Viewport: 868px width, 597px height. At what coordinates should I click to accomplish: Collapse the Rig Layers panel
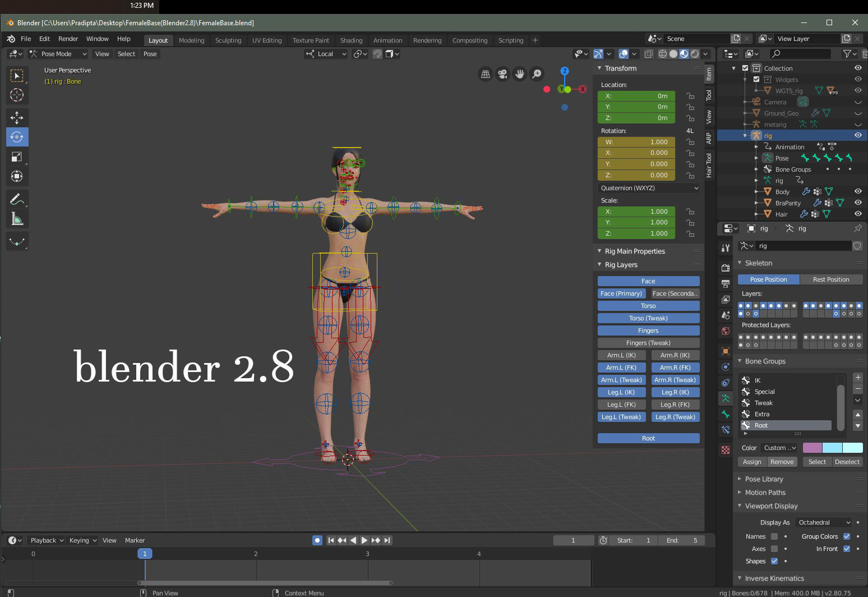[621, 265]
